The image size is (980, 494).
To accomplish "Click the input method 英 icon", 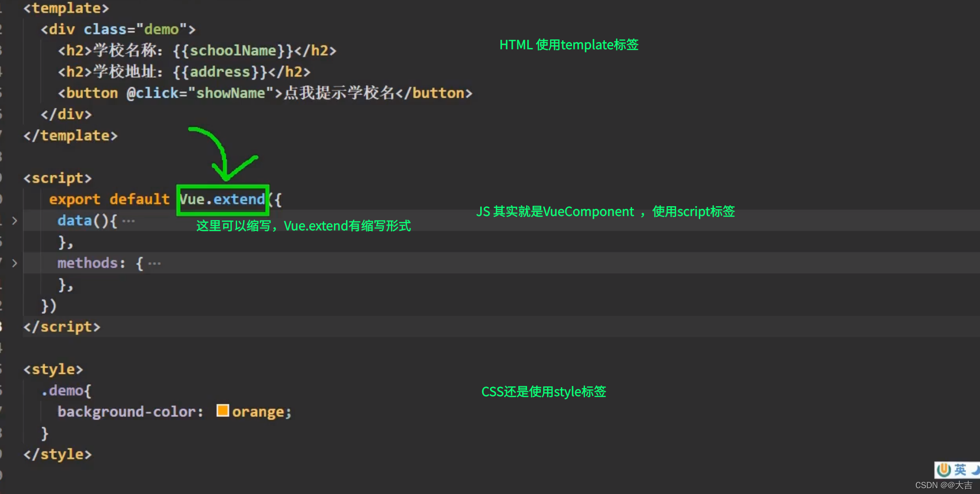I will click(960, 469).
